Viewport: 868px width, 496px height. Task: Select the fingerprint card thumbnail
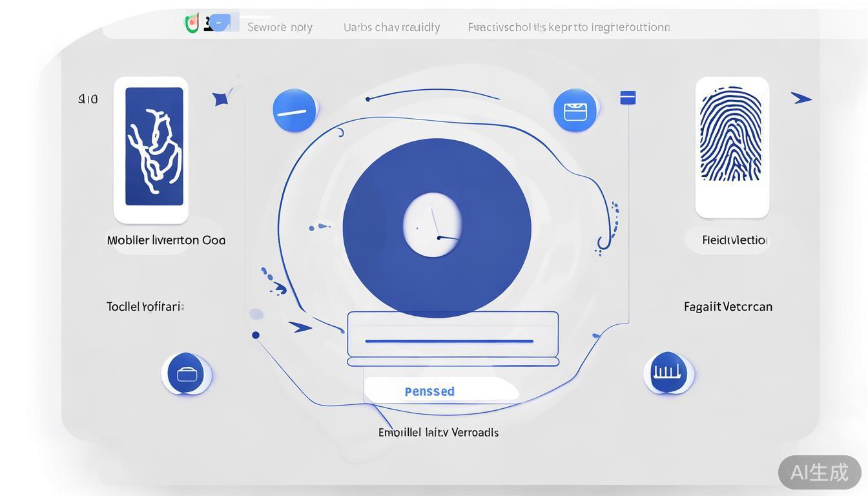click(731, 147)
